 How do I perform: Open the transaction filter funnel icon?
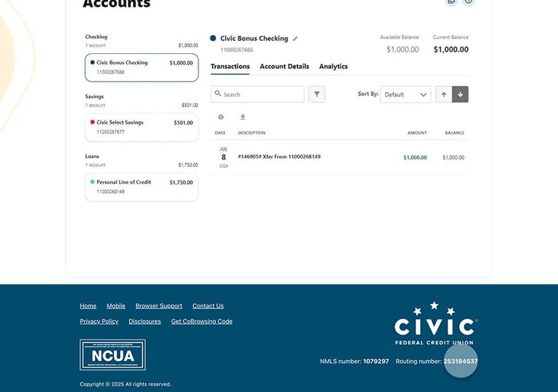click(x=316, y=94)
